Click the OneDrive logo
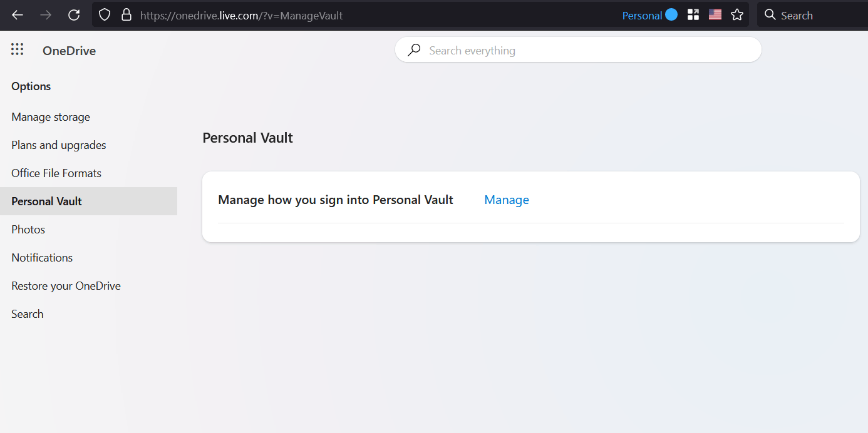The image size is (868, 433). coord(69,50)
